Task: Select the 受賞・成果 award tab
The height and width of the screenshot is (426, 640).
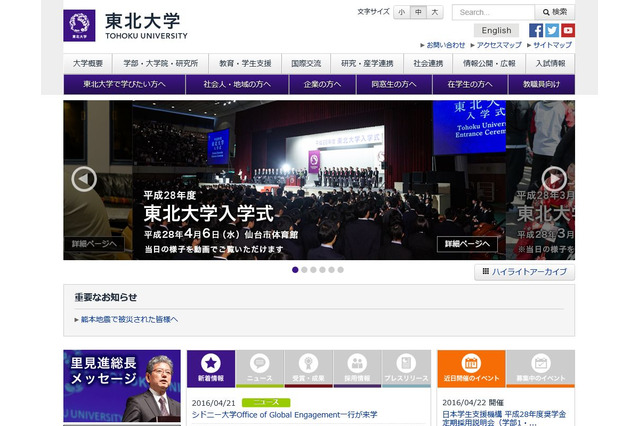Action: 309,368
